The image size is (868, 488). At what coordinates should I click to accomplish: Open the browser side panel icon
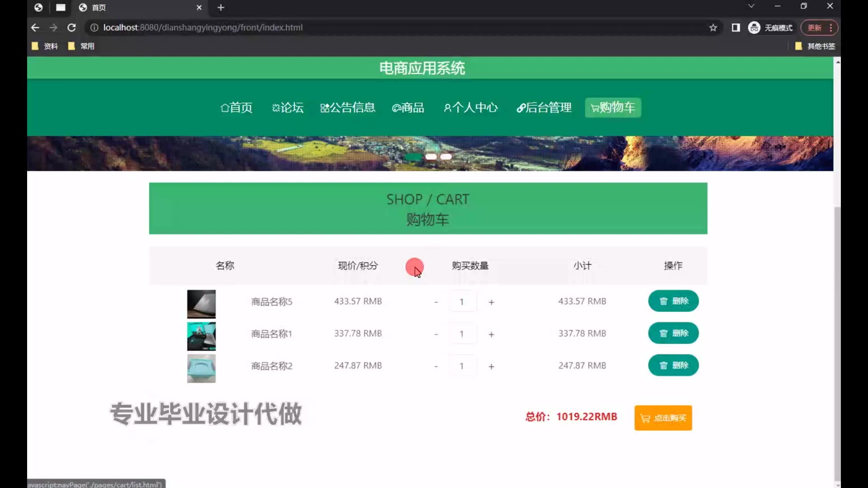coord(736,28)
